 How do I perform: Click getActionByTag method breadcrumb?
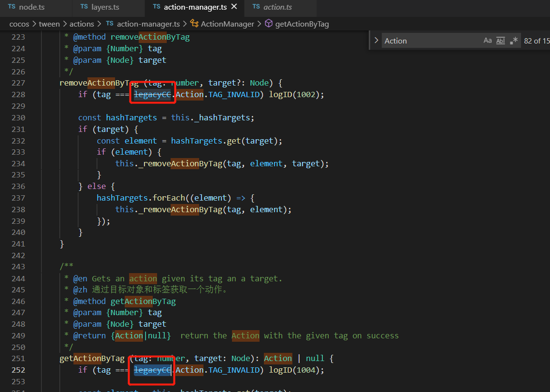pyautogui.click(x=302, y=24)
